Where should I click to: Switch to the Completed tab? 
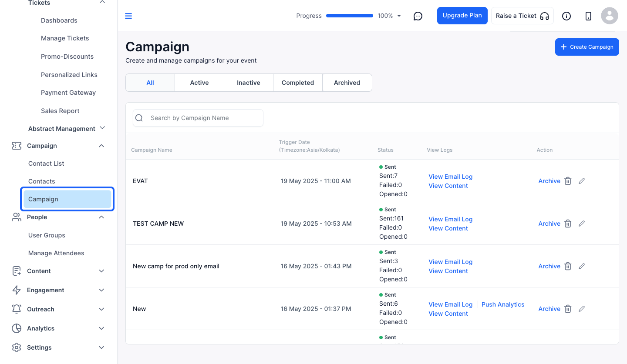click(298, 83)
